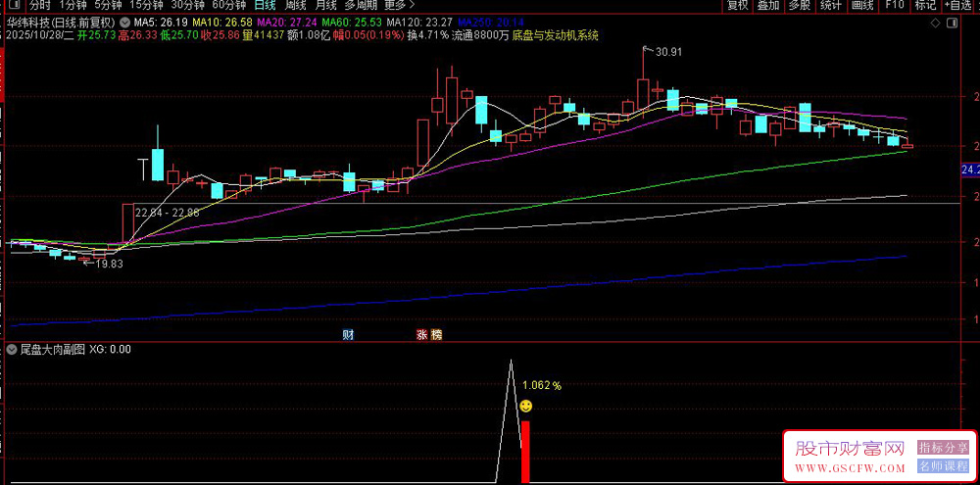
Task: Click the 涨 event marker
Action: coord(421,335)
